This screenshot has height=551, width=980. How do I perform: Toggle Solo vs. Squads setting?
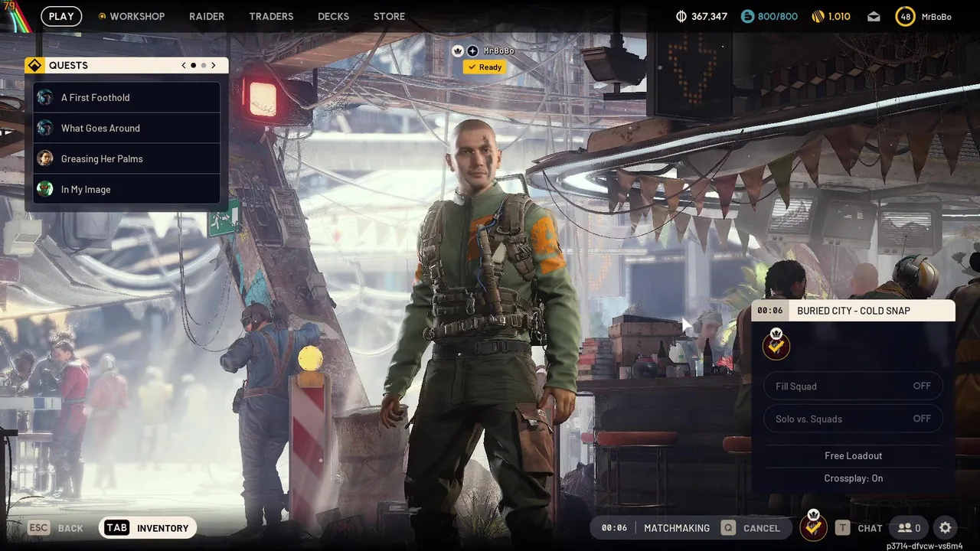pyautogui.click(x=853, y=419)
